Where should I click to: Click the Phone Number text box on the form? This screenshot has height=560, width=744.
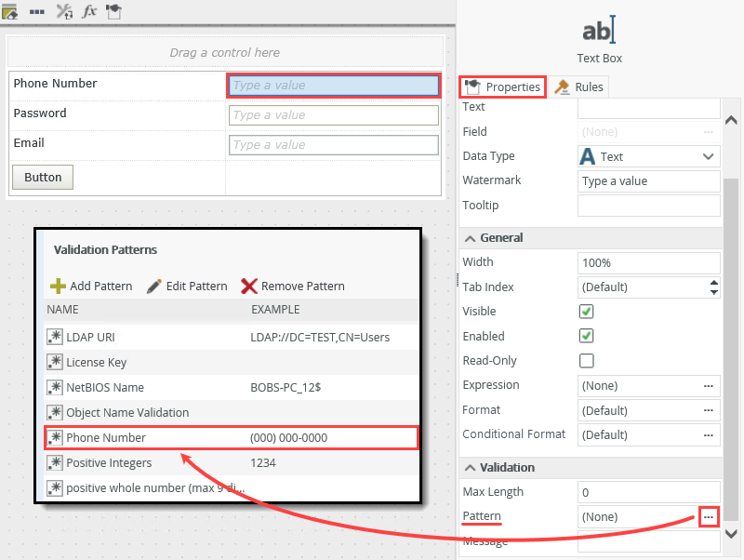tap(333, 85)
